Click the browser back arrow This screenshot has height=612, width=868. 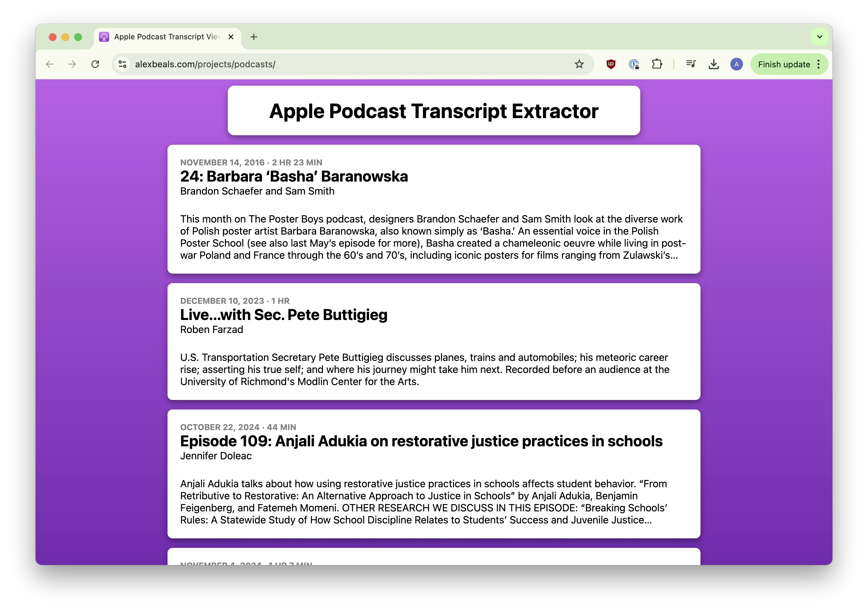(x=49, y=64)
